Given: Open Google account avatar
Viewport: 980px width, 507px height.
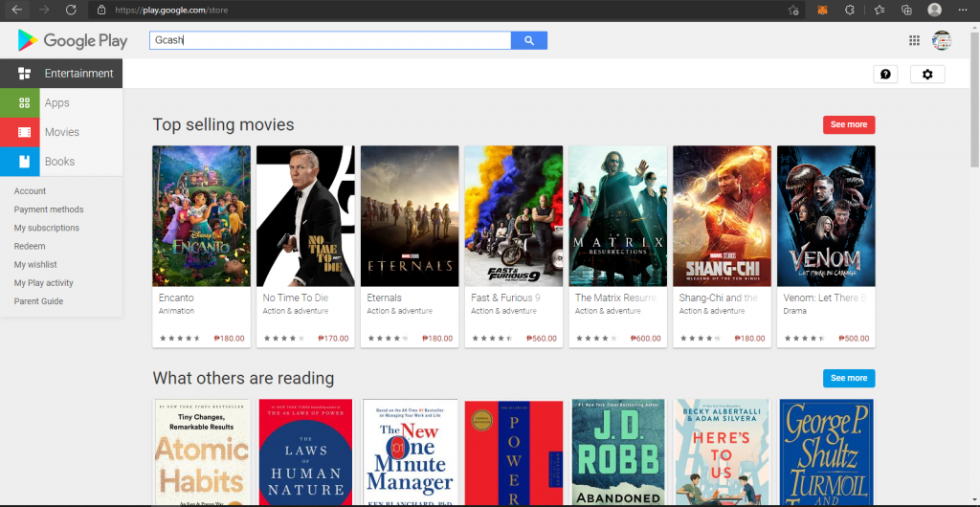Looking at the screenshot, I should click(x=942, y=40).
